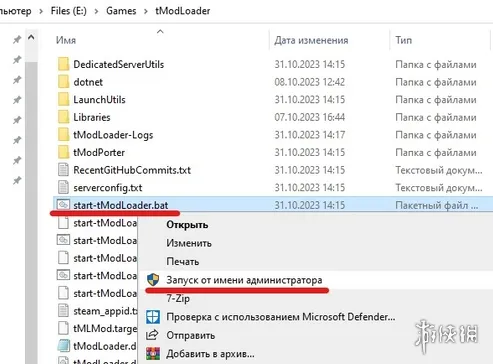Click the tMLMod.targets file icon

(x=63, y=328)
